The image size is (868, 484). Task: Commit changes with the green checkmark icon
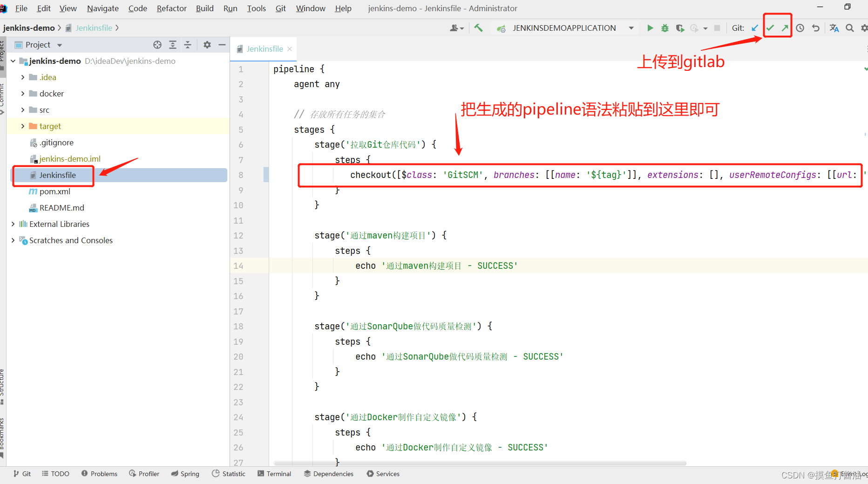tap(770, 28)
